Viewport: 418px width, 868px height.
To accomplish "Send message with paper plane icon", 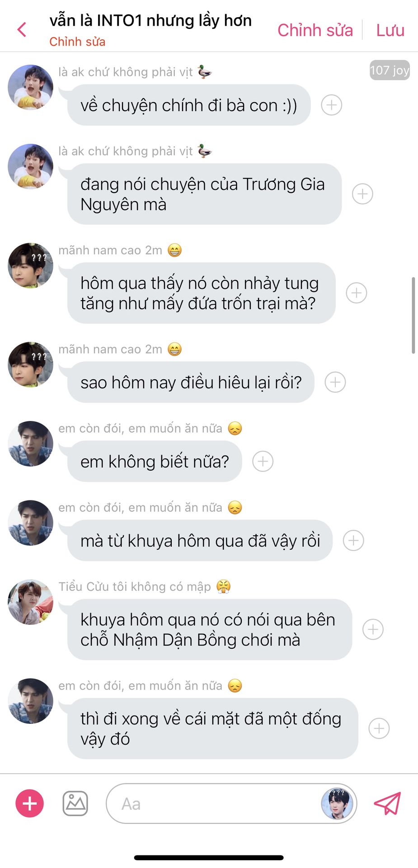I will (x=387, y=803).
